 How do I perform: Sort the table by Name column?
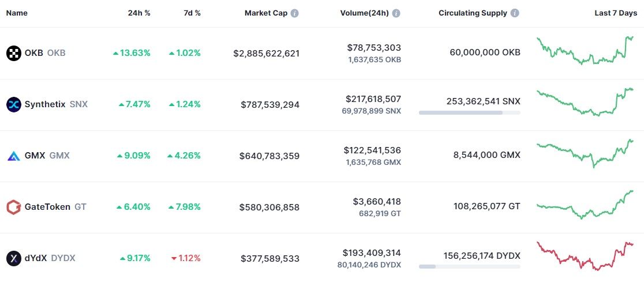pyautogui.click(x=17, y=13)
